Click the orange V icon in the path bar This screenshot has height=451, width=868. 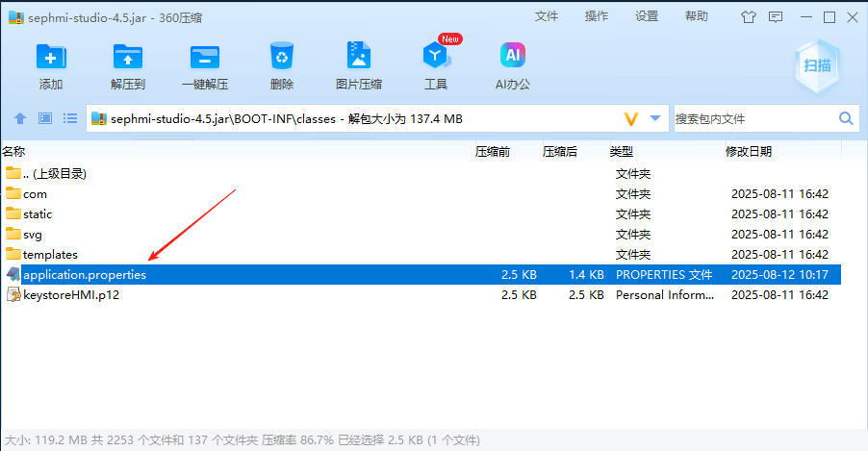(630, 118)
